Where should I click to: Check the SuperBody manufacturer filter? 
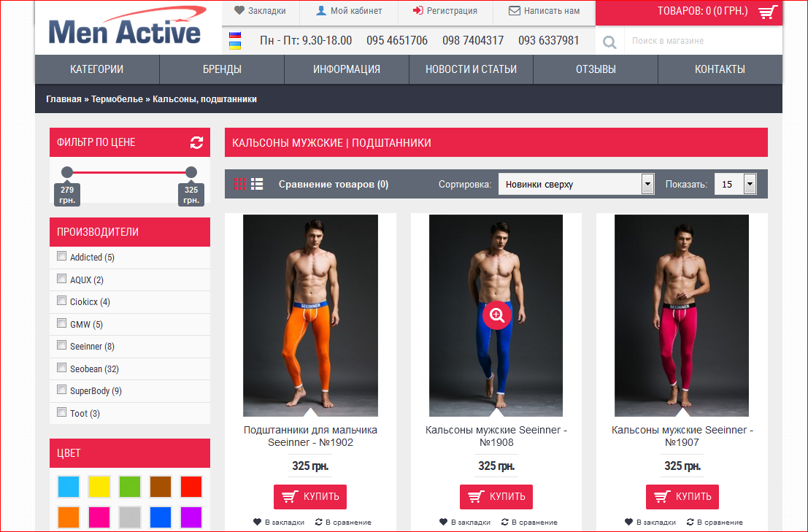[x=62, y=390]
